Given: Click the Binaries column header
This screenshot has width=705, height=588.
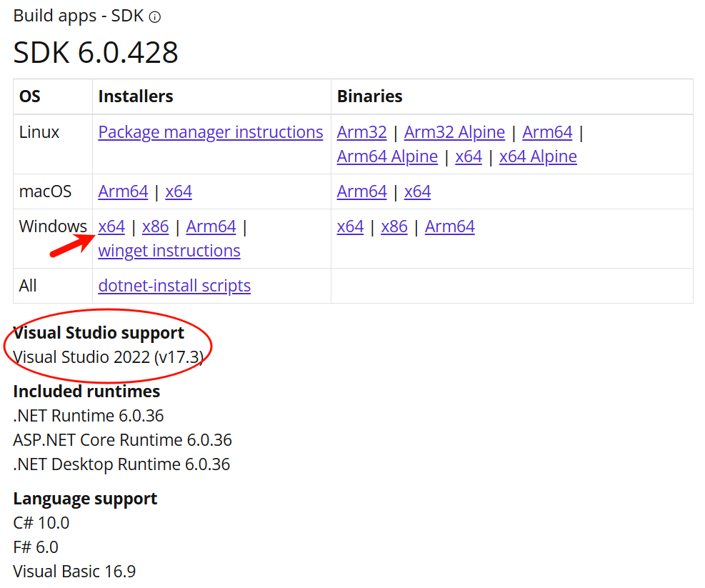Looking at the screenshot, I should tap(369, 96).
